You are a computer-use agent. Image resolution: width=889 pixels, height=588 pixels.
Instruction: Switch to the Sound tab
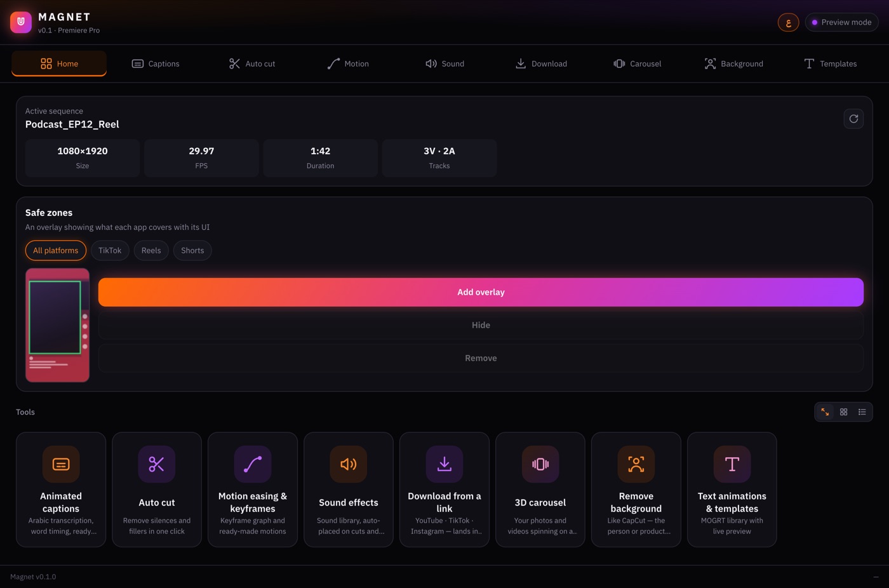(x=444, y=63)
